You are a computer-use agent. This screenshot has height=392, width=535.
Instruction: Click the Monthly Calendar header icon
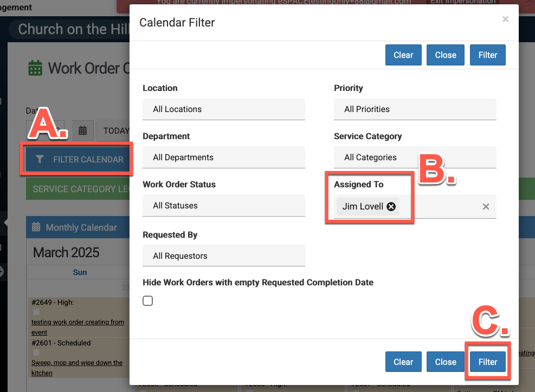(36, 227)
